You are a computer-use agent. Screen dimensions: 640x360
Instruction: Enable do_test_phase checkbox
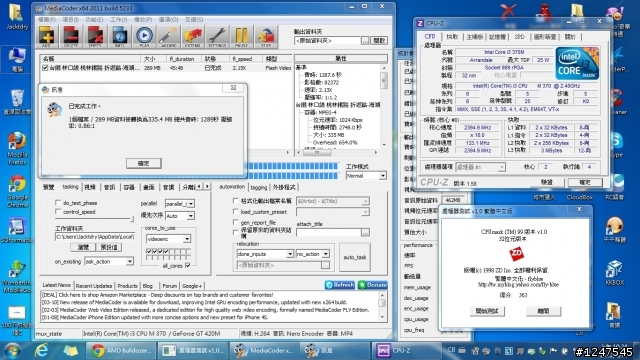click(58, 202)
